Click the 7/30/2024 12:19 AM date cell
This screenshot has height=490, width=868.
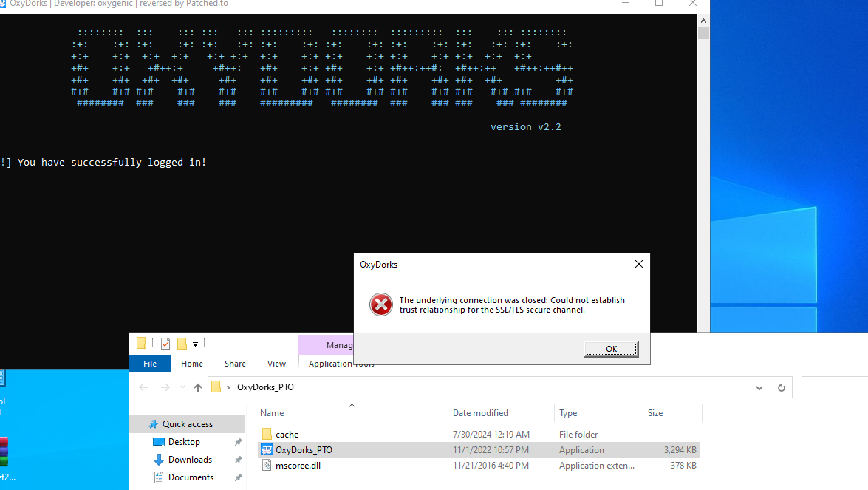[x=491, y=435]
